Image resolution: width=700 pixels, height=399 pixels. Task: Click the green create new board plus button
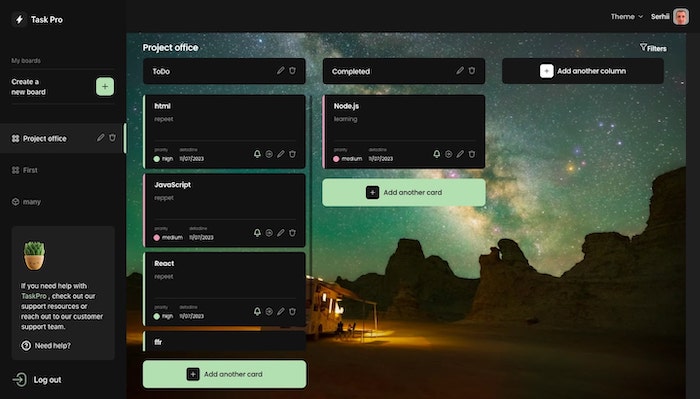click(105, 87)
